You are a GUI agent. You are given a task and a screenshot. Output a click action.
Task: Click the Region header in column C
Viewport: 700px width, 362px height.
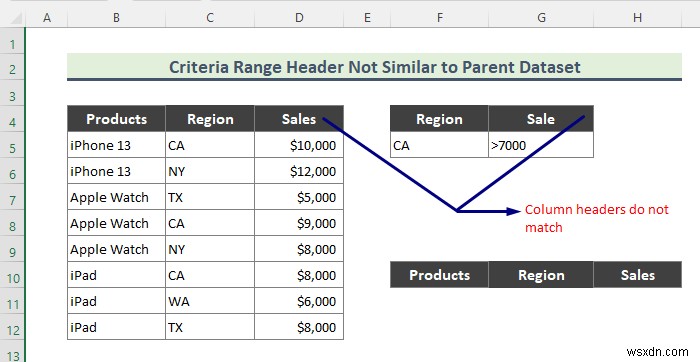(x=210, y=119)
